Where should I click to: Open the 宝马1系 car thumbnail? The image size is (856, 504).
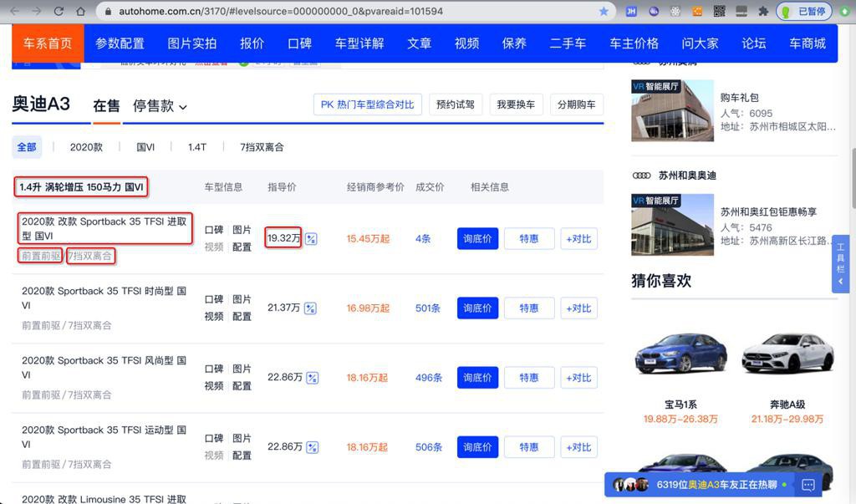[x=680, y=354]
